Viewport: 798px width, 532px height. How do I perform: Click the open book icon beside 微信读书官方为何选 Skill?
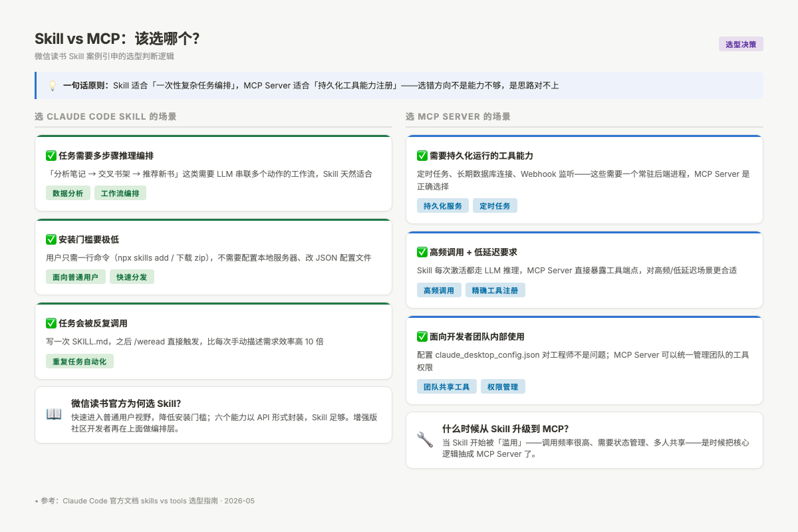click(54, 414)
